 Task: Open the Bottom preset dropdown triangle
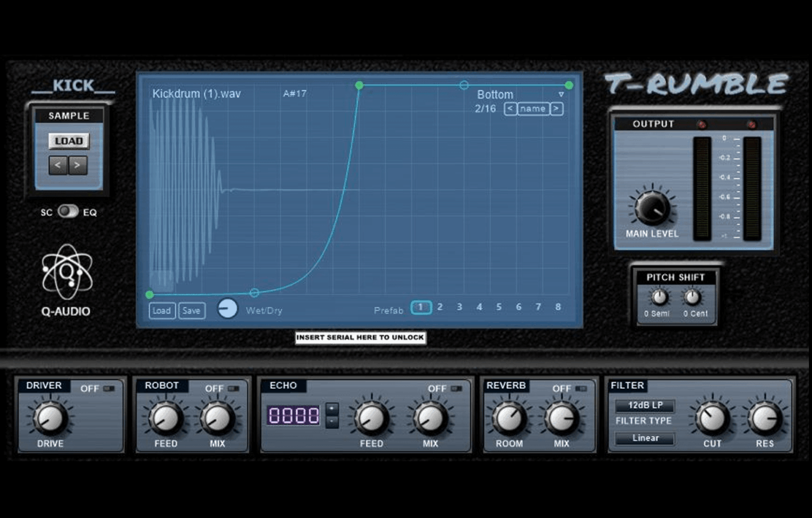click(561, 94)
